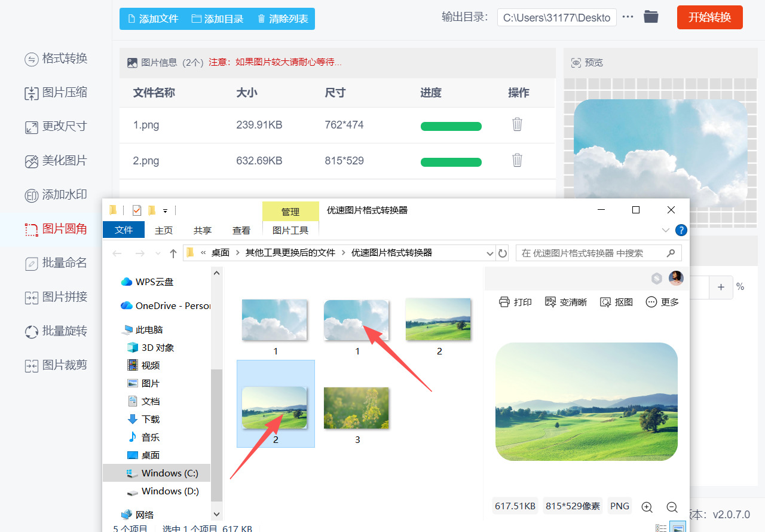Click 打印 in the preview pane
This screenshot has width=765, height=532.
coord(515,302)
